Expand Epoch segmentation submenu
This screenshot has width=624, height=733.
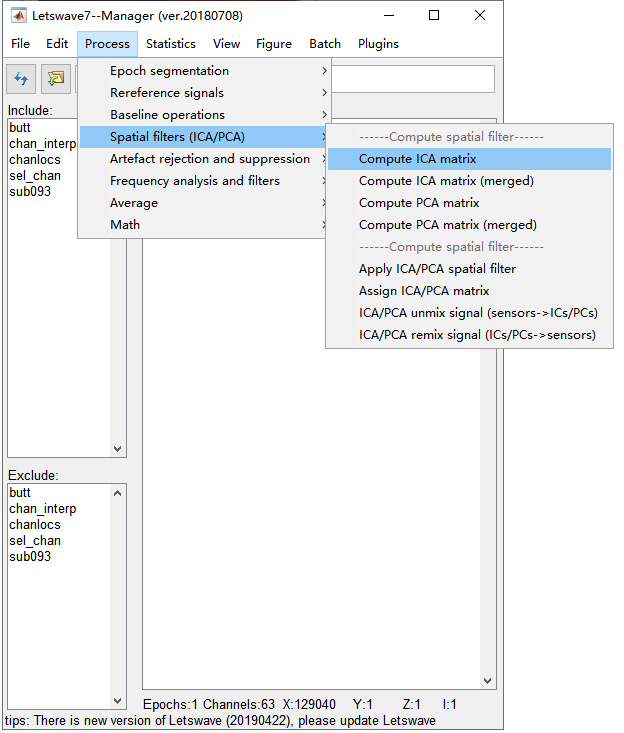pyautogui.click(x=204, y=71)
